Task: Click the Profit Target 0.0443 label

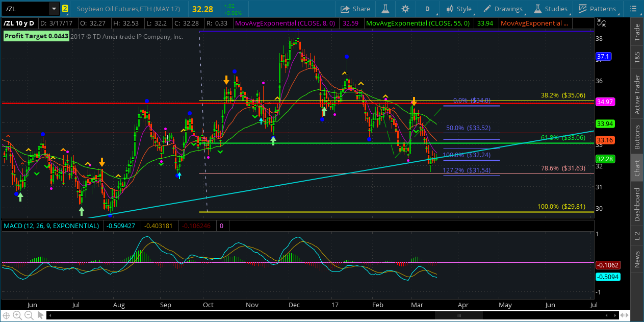Action: pyautogui.click(x=36, y=36)
